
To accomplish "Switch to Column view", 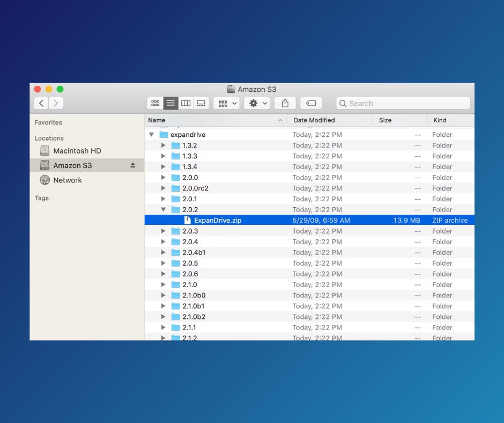I will click(x=186, y=103).
